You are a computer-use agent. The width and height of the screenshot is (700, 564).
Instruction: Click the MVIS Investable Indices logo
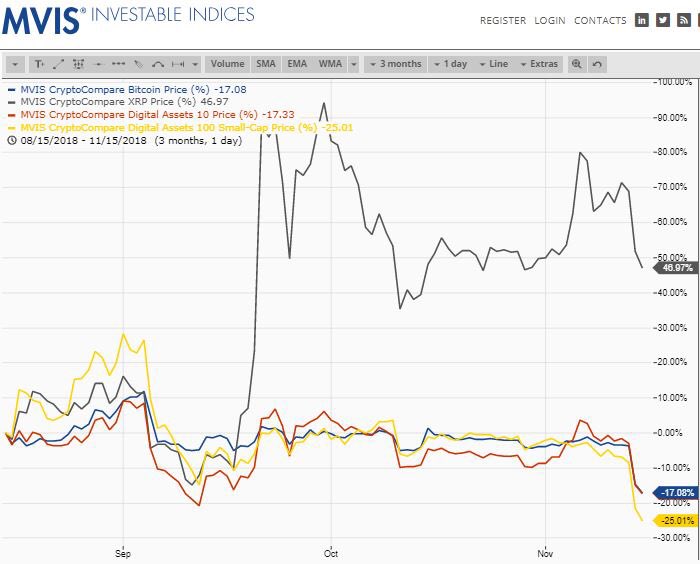[128, 20]
